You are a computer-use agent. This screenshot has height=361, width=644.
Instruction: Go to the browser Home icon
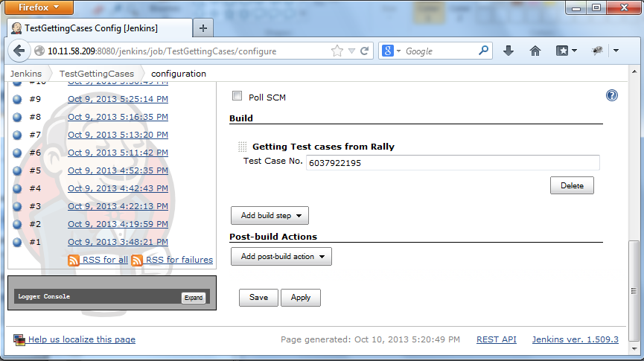click(x=535, y=51)
